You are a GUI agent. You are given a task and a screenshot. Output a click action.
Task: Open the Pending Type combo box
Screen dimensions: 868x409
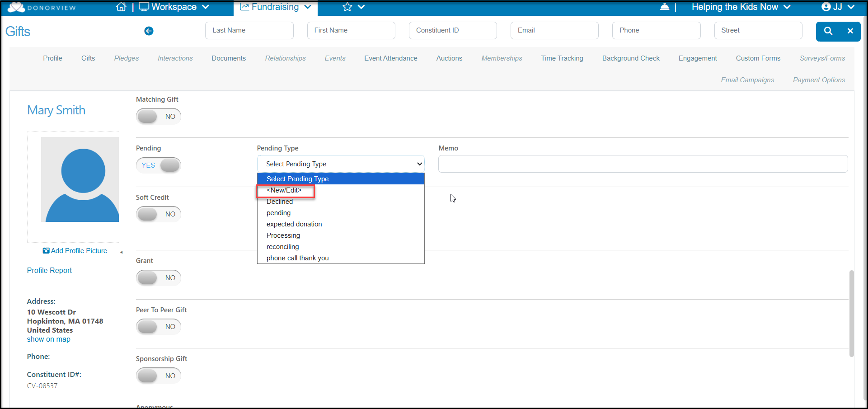pos(341,164)
